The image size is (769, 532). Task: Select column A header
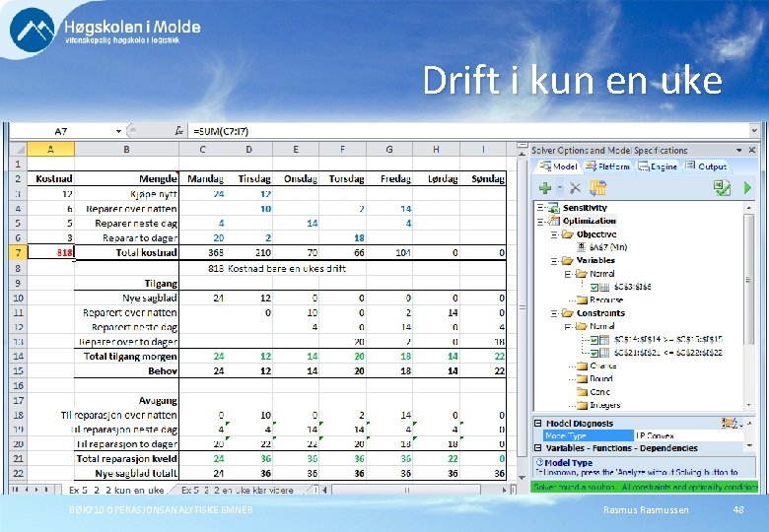tap(50, 150)
